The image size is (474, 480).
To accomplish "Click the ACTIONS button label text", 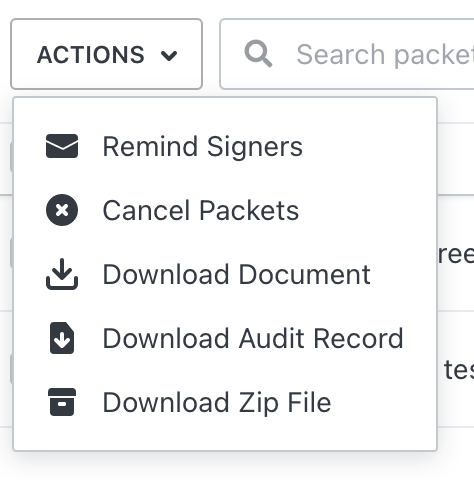I will [91, 55].
